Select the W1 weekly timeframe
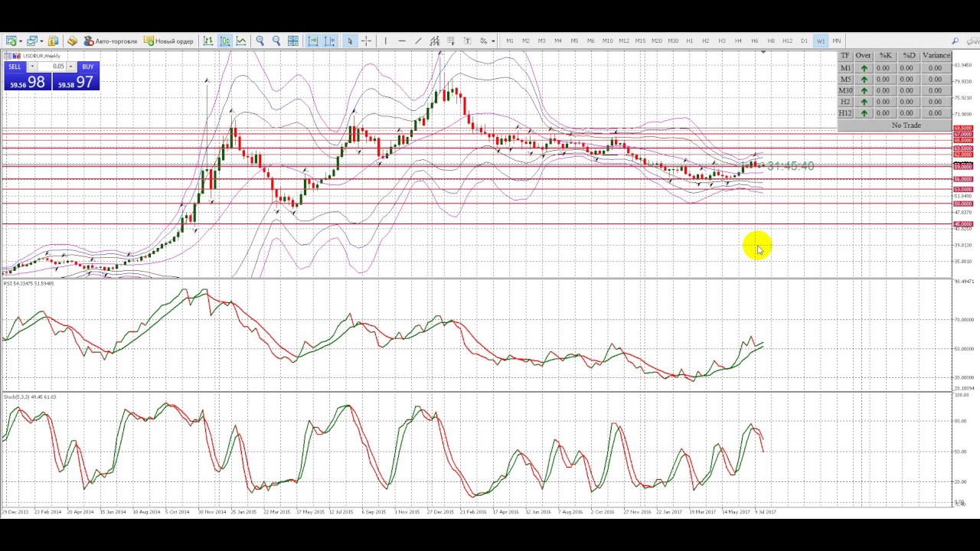The height and width of the screenshot is (551, 980). tap(821, 41)
